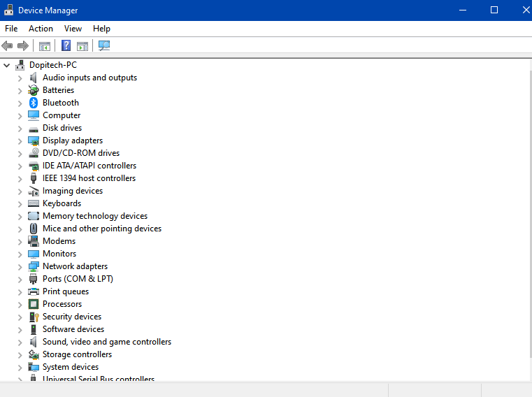
Task: Show or hide console tree toolbar icon
Action: 45,45
